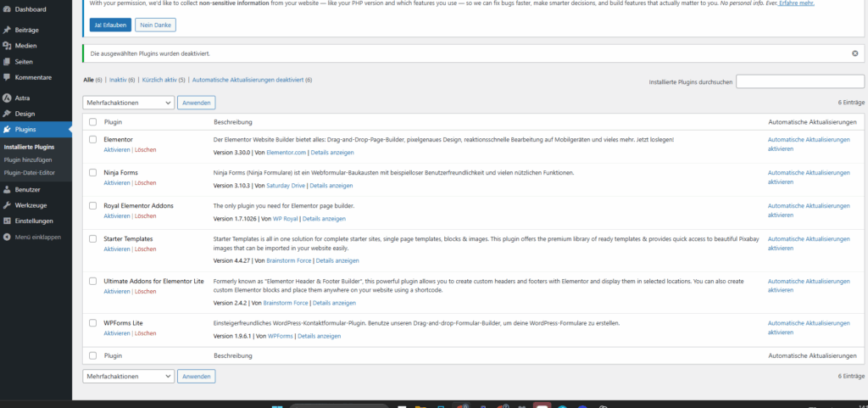Image resolution: width=868 pixels, height=408 pixels.
Task: Show Details anzeigen for WPForms Lite
Action: pos(320,336)
